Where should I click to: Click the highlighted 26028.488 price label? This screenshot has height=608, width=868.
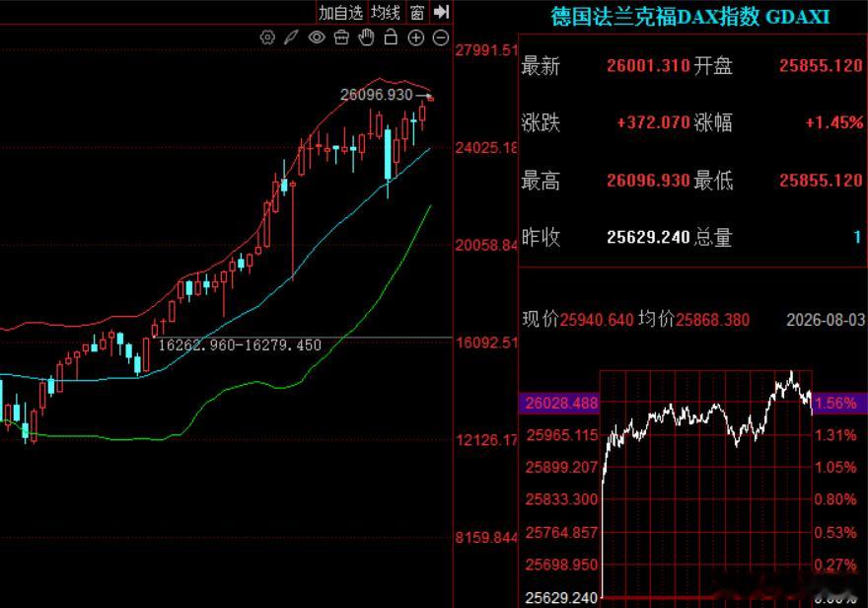(560, 403)
